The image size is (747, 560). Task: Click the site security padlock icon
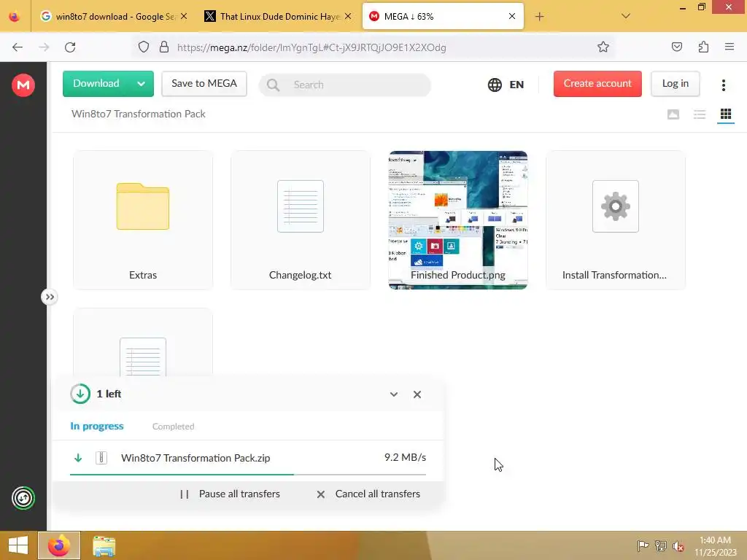point(164,47)
